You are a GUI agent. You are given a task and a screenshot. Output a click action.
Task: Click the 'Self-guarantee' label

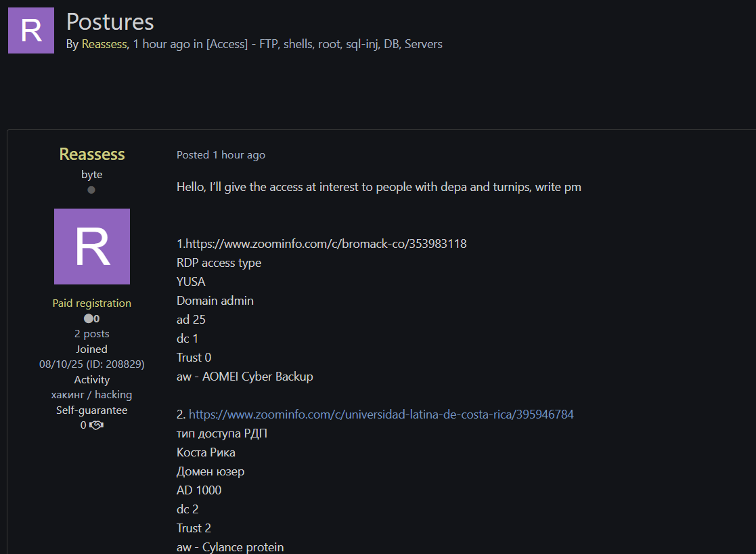[x=92, y=410]
